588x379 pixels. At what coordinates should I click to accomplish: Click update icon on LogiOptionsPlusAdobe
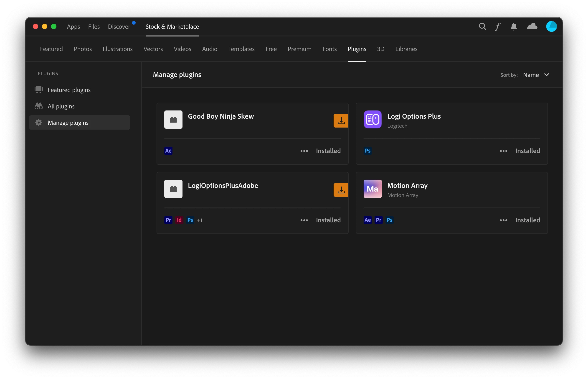click(x=341, y=190)
